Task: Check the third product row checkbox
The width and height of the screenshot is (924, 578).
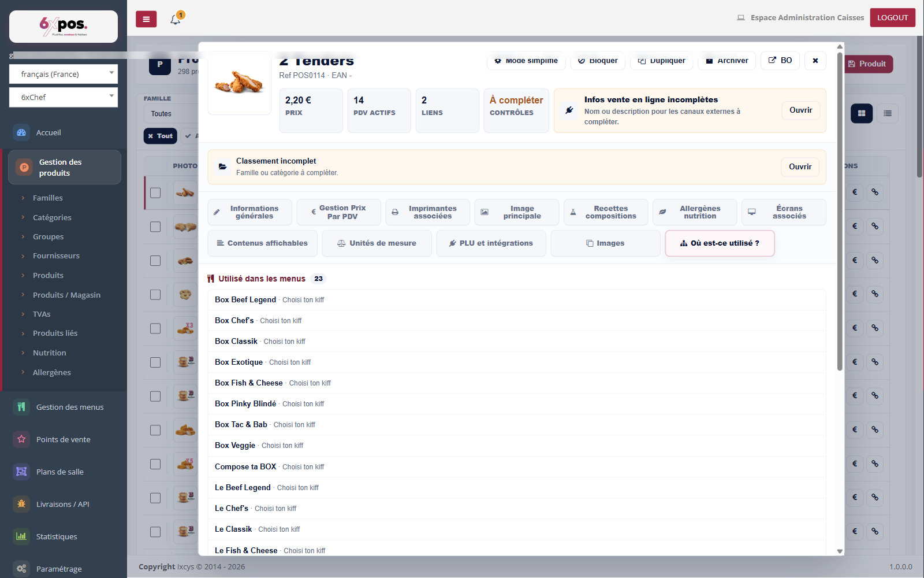Action: (x=155, y=261)
